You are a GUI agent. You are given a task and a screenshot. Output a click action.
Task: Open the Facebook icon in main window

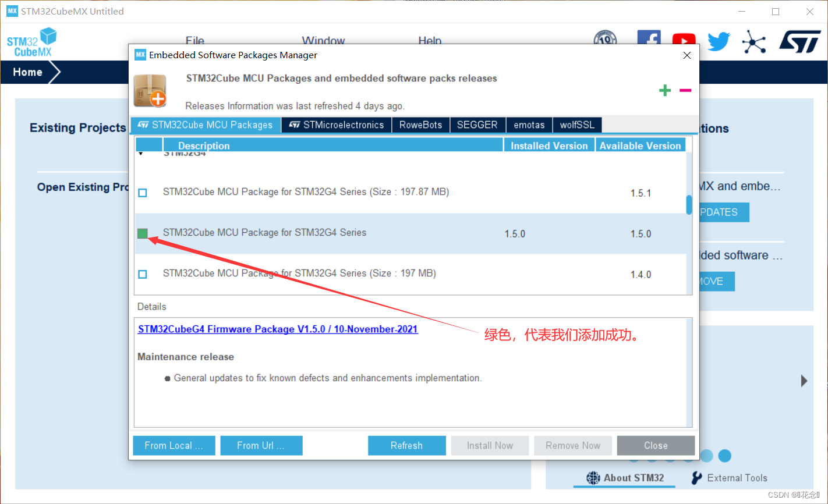[x=649, y=37]
